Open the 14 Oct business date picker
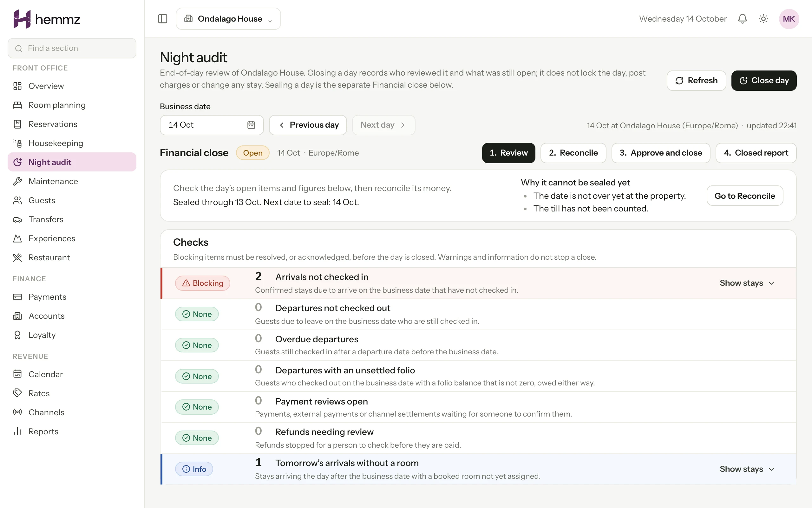 pos(212,125)
